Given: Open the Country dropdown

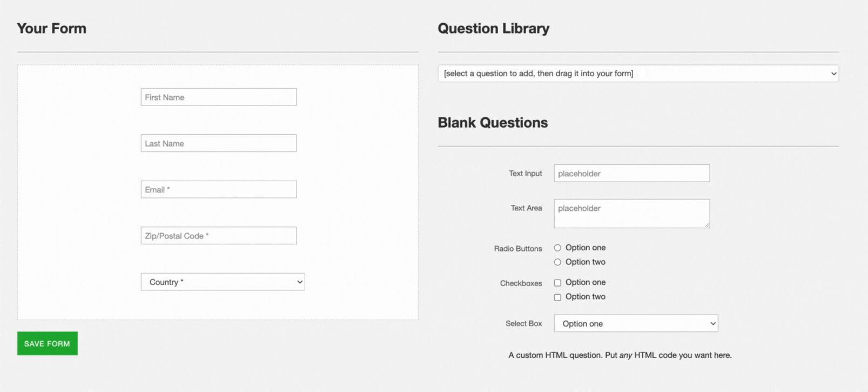Looking at the screenshot, I should pyautogui.click(x=223, y=282).
